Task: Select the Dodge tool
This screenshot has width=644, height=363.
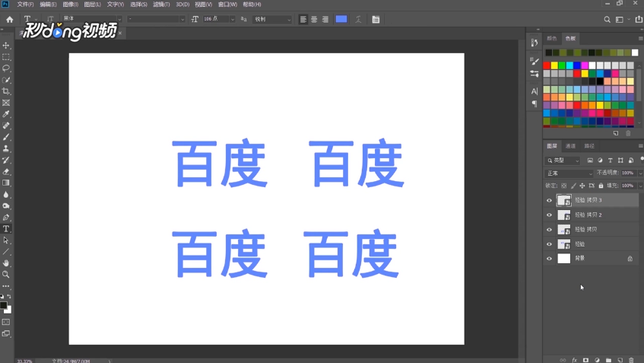Action: pos(6,206)
